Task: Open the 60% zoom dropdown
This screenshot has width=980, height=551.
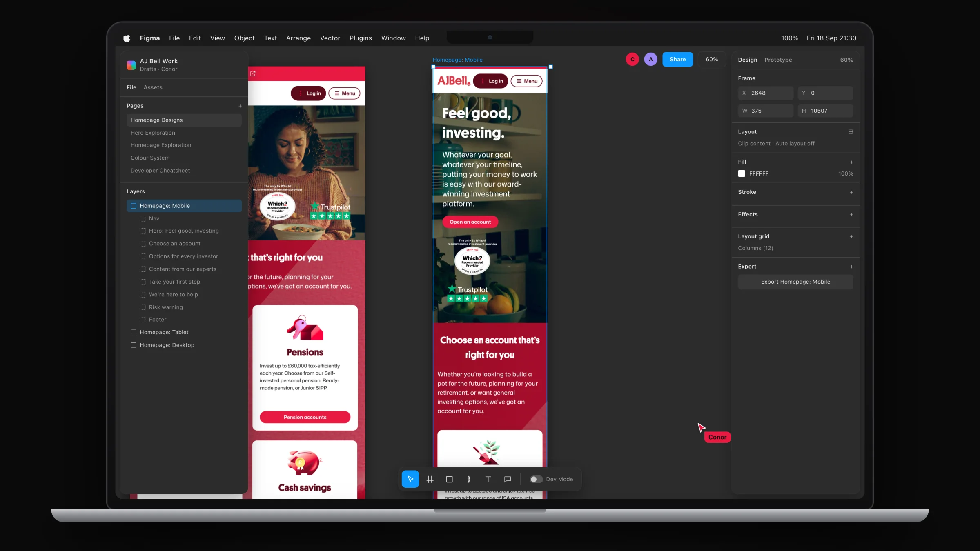Action: pyautogui.click(x=712, y=59)
